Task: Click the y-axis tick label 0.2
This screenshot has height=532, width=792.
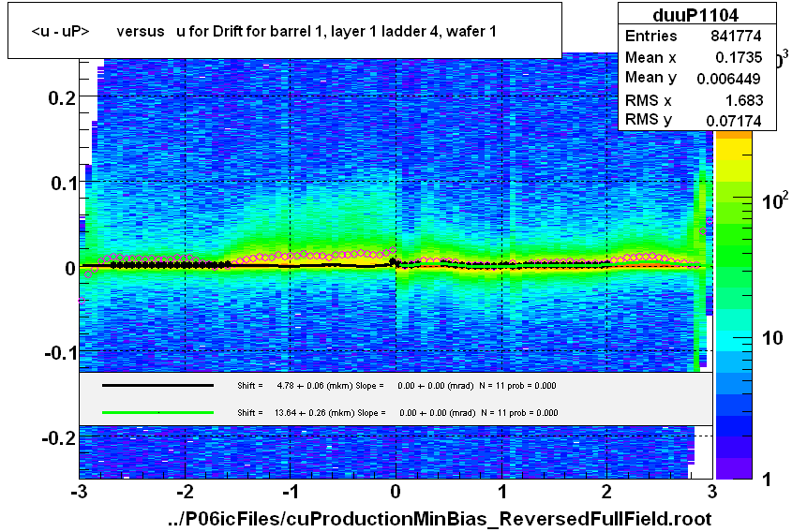Action: [62, 97]
